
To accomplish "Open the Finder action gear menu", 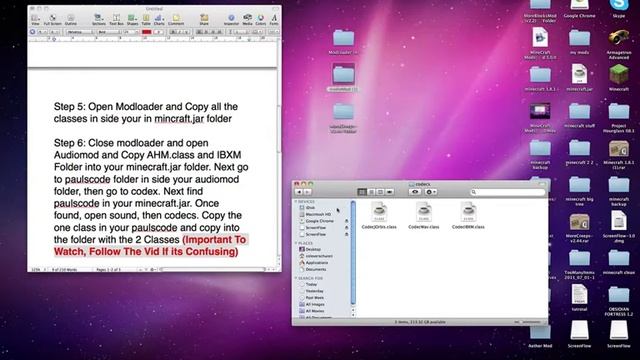I will [x=431, y=192].
